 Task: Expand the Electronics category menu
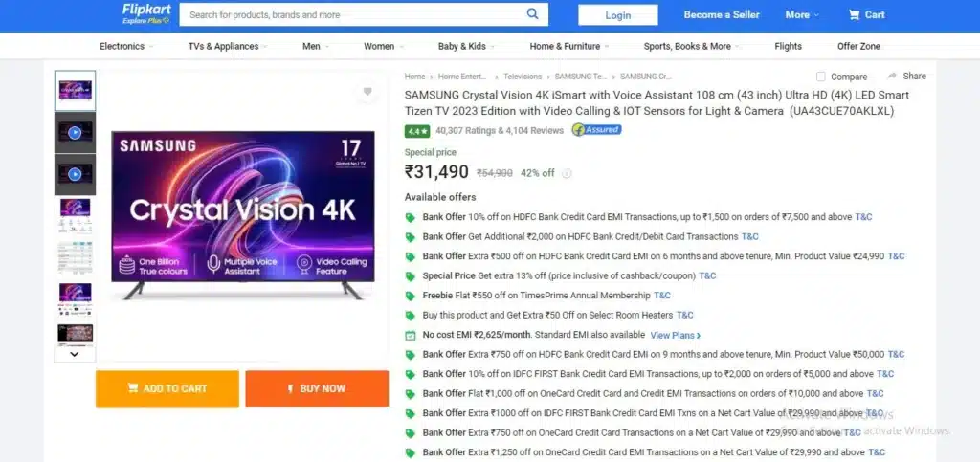pos(126,46)
